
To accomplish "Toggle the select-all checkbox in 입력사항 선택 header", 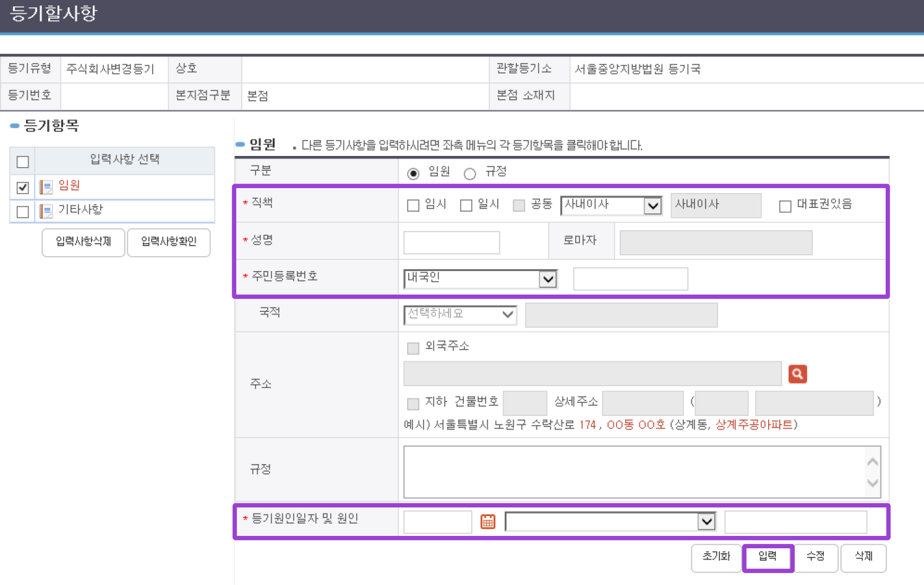I will tap(22, 161).
